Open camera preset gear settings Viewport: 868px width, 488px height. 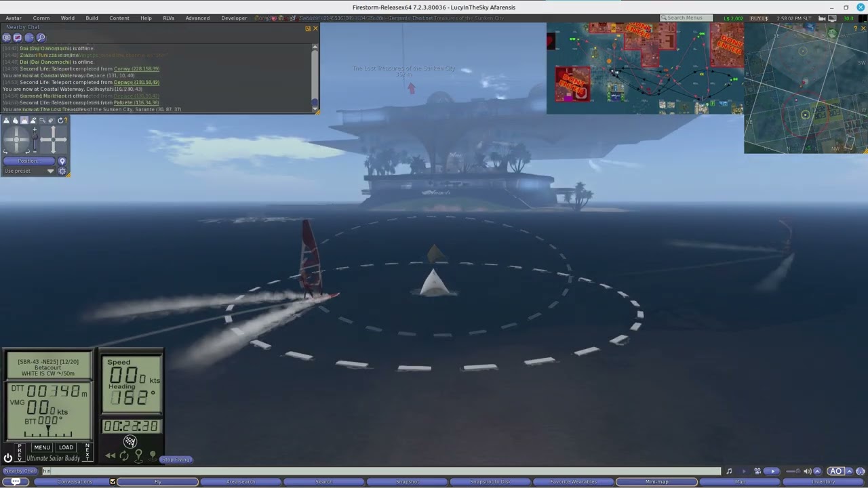[62, 171]
